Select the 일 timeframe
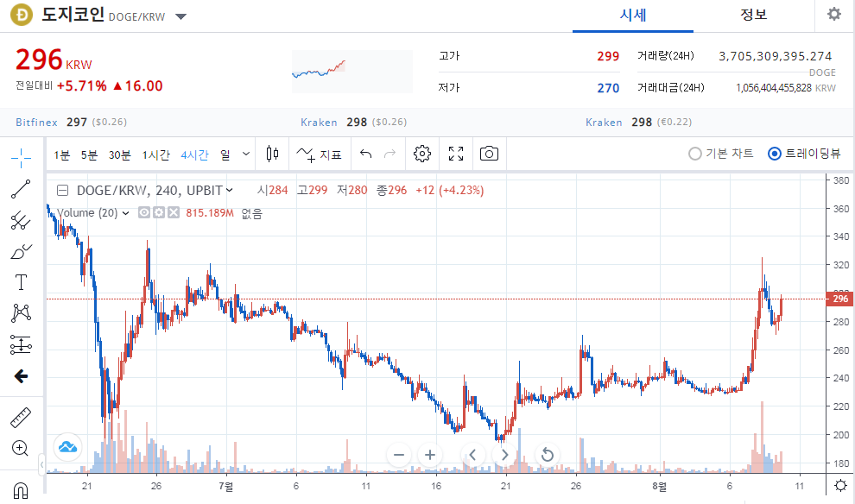 pyautogui.click(x=225, y=155)
